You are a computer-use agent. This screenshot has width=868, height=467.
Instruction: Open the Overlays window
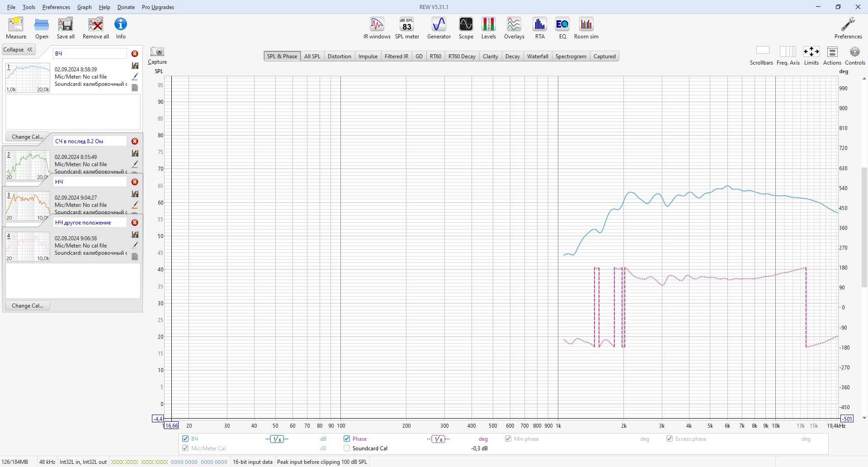pos(514,28)
